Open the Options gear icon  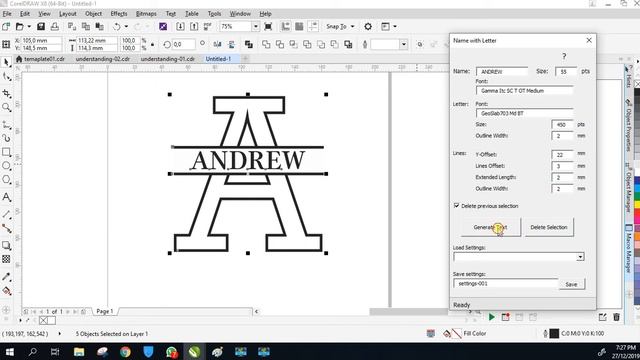368,27
